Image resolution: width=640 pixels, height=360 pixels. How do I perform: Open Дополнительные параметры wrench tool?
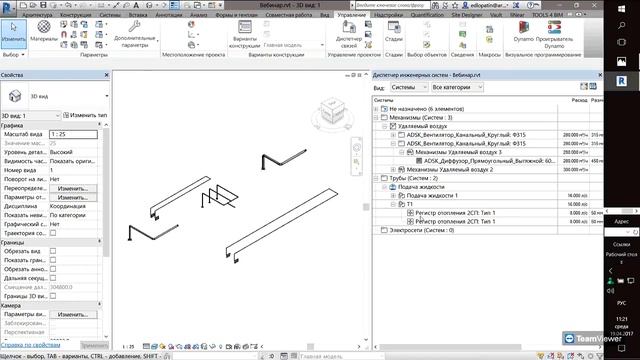[135, 33]
